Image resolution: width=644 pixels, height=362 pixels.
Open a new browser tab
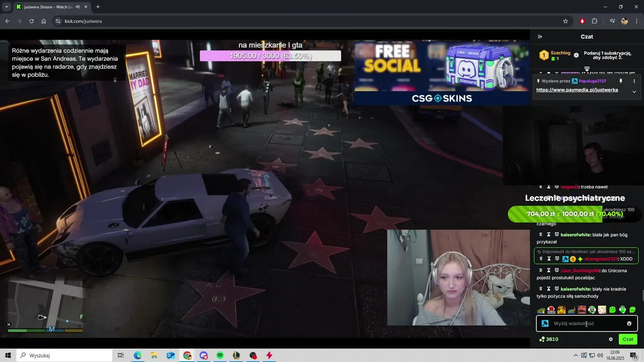[98, 7]
